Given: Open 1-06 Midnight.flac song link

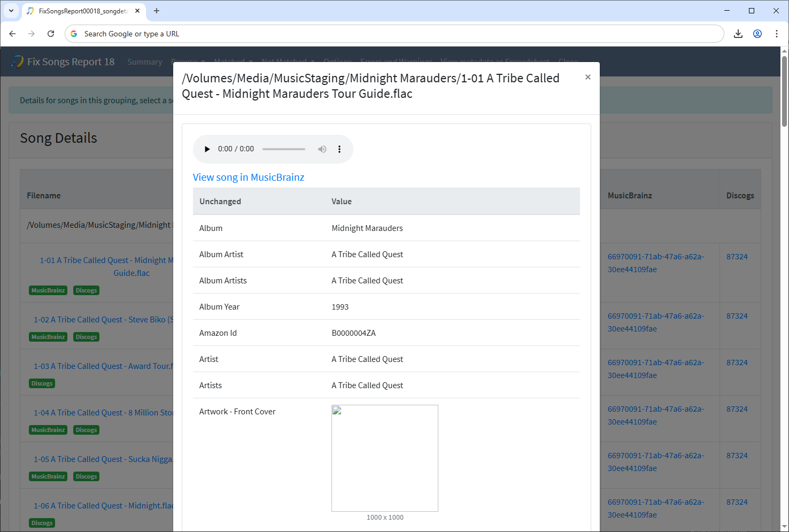Looking at the screenshot, I should [x=104, y=505].
